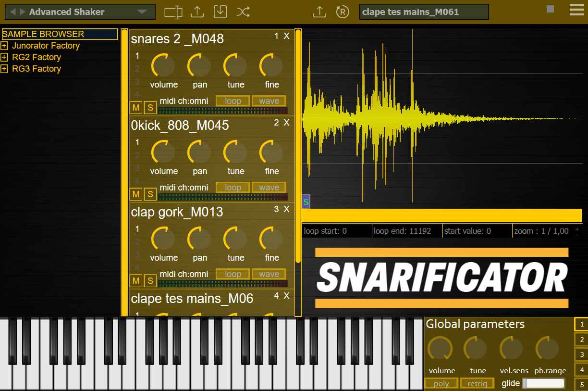This screenshot has width=588, height=391.
Task: Open the wave editor for clap gork_M013
Action: tap(269, 274)
